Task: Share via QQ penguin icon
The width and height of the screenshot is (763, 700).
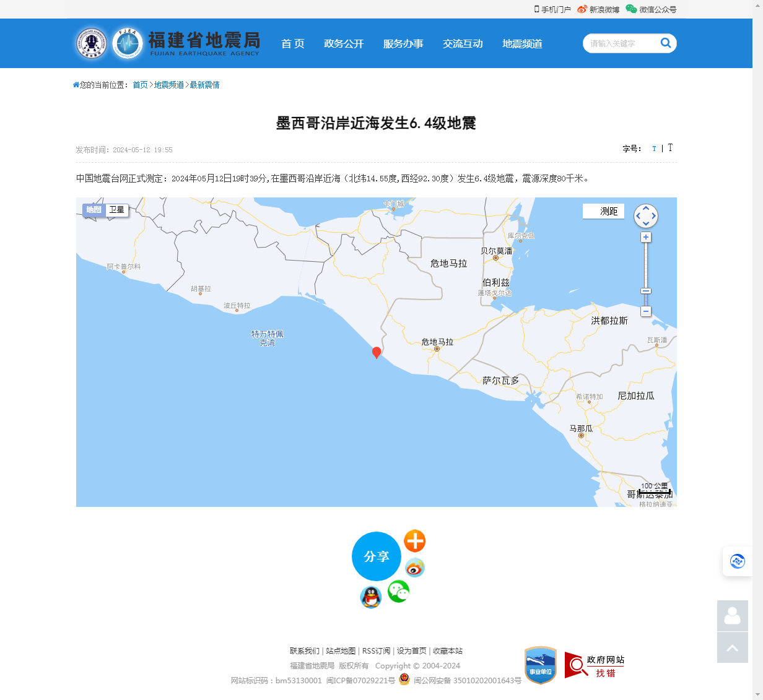Action: (x=370, y=597)
